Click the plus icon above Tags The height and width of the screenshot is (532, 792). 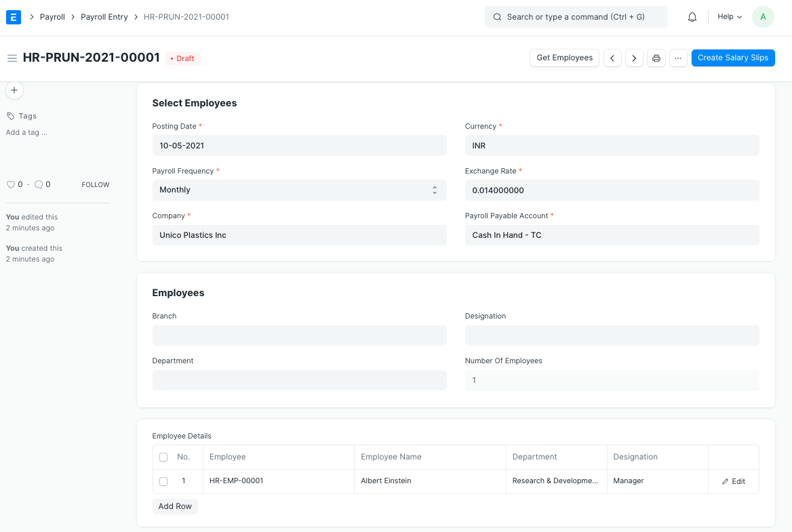click(x=14, y=89)
